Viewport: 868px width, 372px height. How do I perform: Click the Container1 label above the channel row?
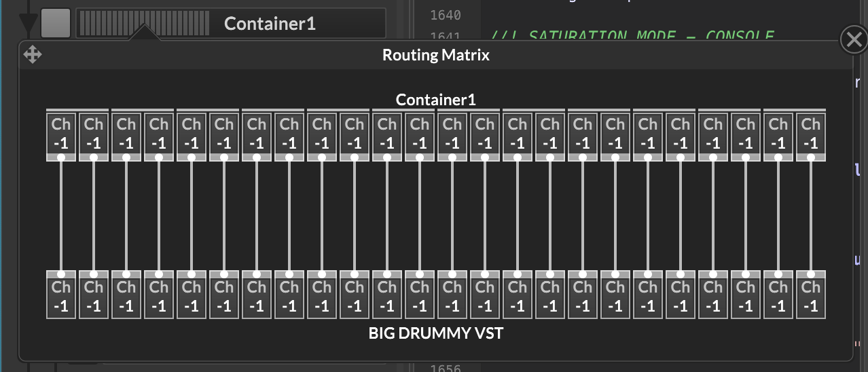coord(435,100)
